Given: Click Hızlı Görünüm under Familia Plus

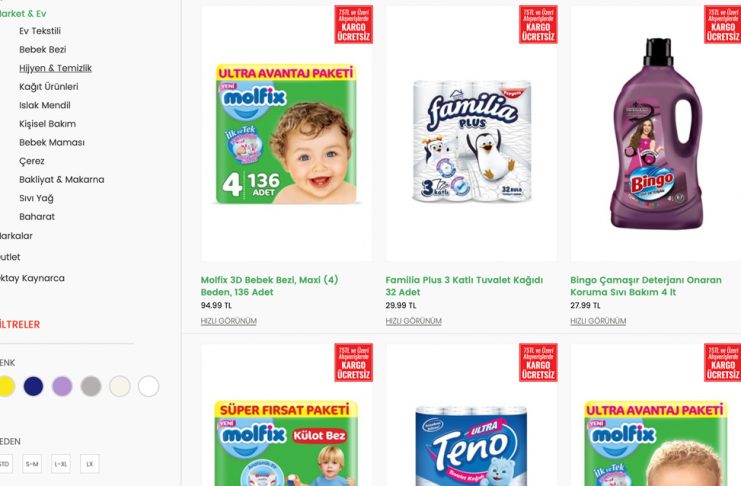Looking at the screenshot, I should coord(414,321).
